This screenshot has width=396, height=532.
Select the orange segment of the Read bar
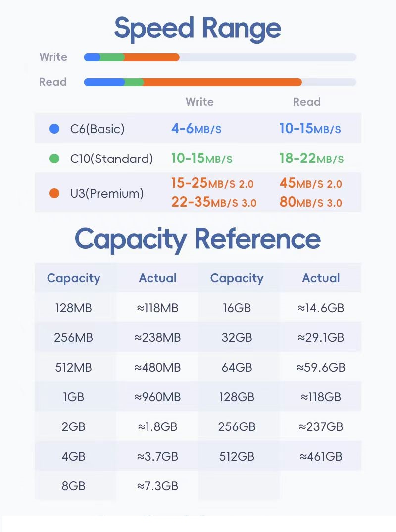(x=223, y=82)
